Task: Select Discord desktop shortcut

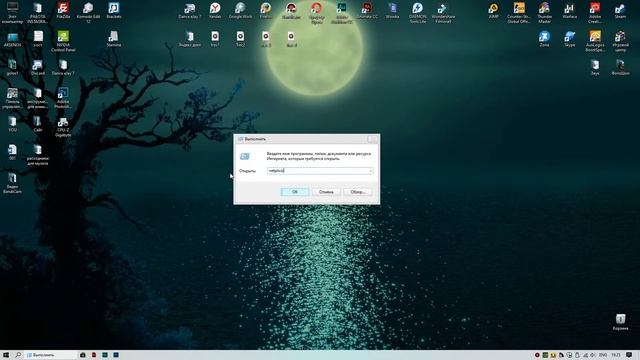Action: tap(38, 67)
